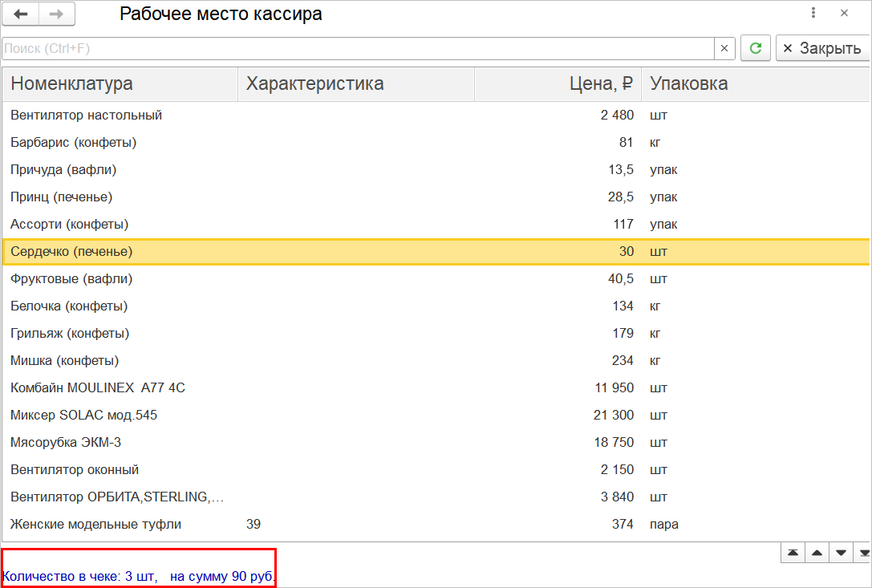The image size is (872, 588).
Task: Click the price 374 cell
Action: pos(558,524)
